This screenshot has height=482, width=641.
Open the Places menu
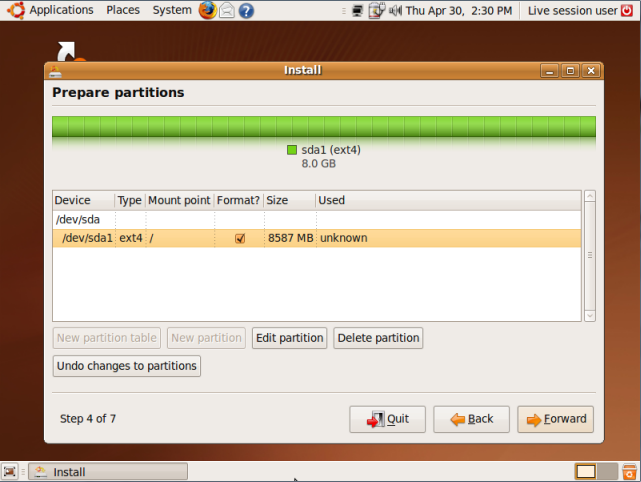[x=123, y=10]
